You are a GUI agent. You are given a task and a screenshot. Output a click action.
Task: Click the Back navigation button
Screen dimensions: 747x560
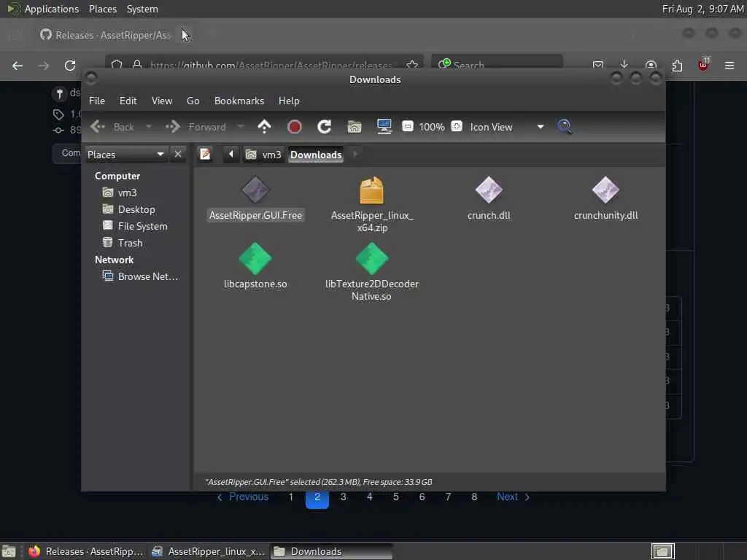pos(113,127)
